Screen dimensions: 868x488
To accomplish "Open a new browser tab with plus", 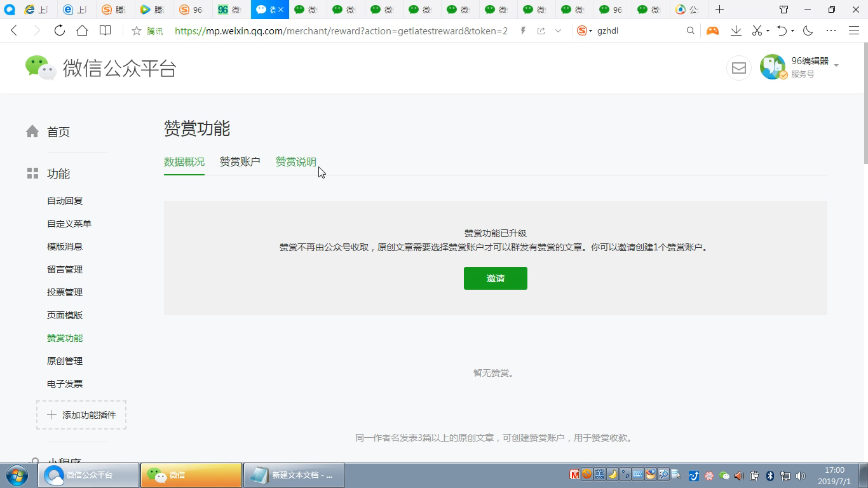I will pos(719,10).
